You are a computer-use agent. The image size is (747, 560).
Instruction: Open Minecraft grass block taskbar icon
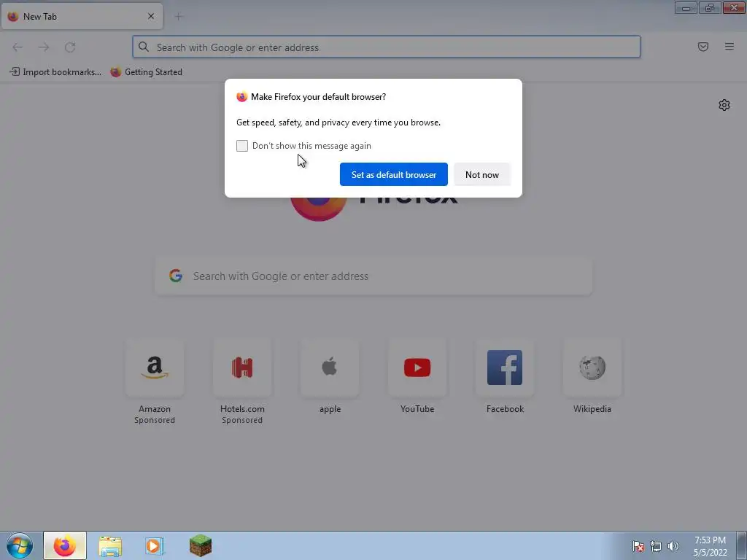click(200, 545)
